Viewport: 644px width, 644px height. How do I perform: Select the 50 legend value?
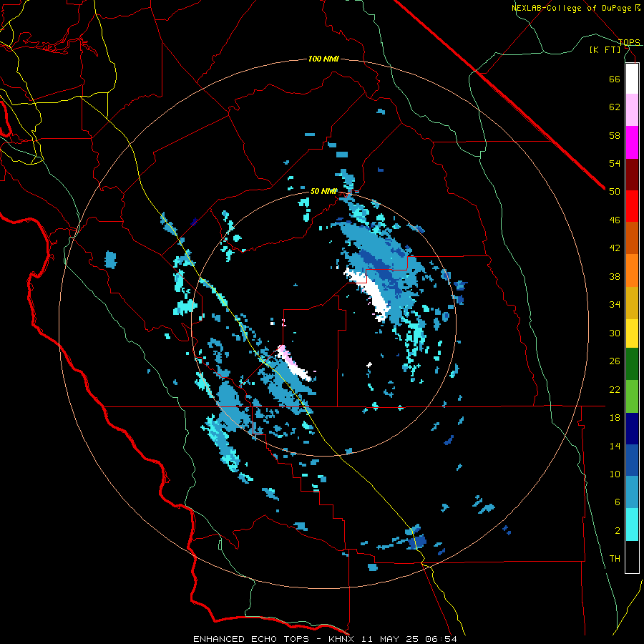tap(615, 192)
